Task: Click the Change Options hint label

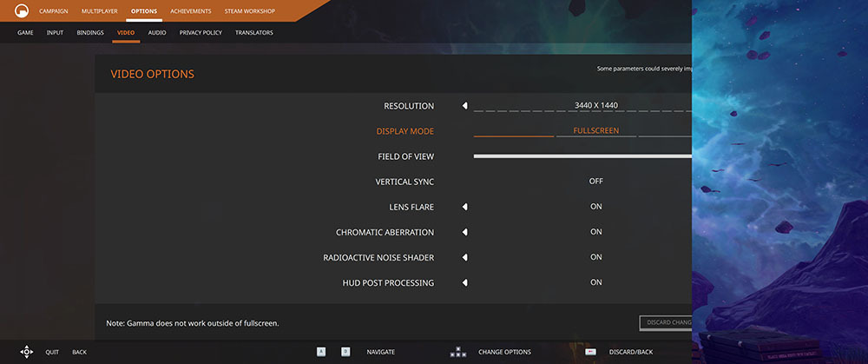Action: click(504, 353)
